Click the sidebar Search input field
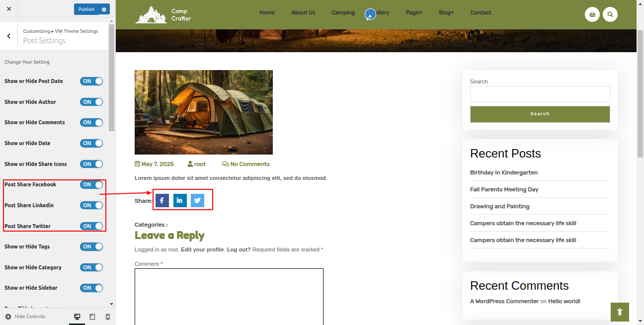The image size is (644, 325). pos(540,94)
